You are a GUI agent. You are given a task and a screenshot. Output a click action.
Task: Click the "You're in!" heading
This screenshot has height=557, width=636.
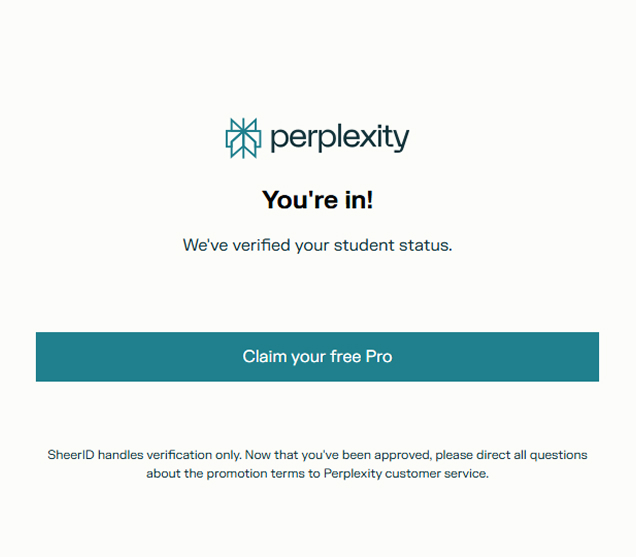pyautogui.click(x=317, y=200)
